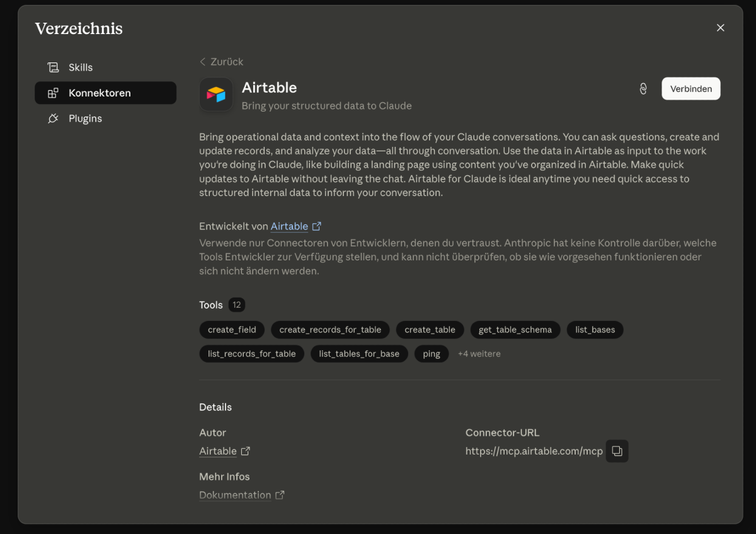Select the list_bases tool chip

click(x=595, y=330)
